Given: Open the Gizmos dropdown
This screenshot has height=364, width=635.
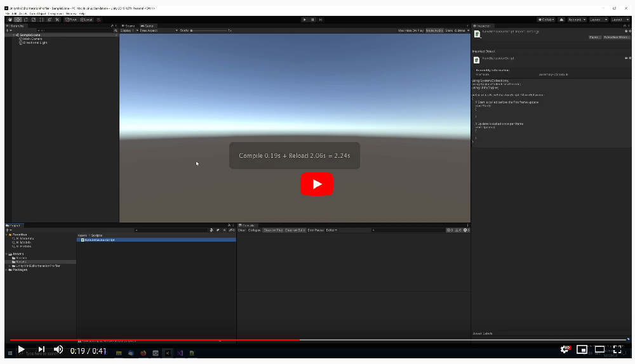Looking at the screenshot, I should pos(462,30).
